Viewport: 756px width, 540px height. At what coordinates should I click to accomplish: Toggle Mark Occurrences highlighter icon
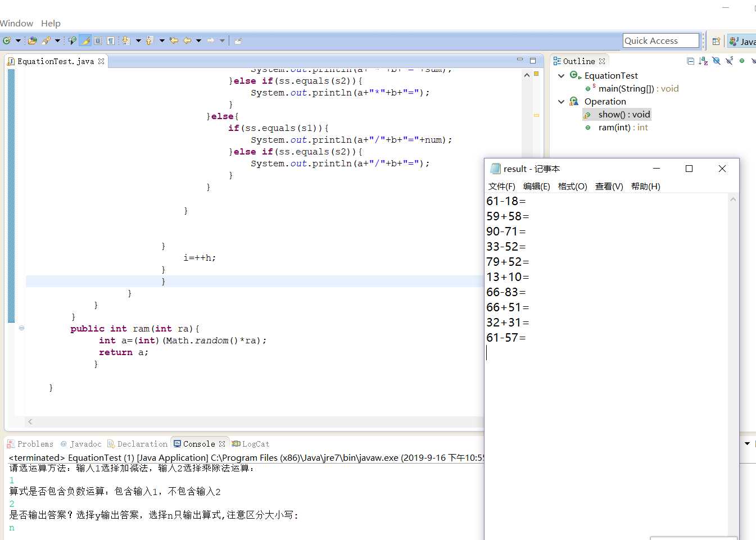[85, 40]
